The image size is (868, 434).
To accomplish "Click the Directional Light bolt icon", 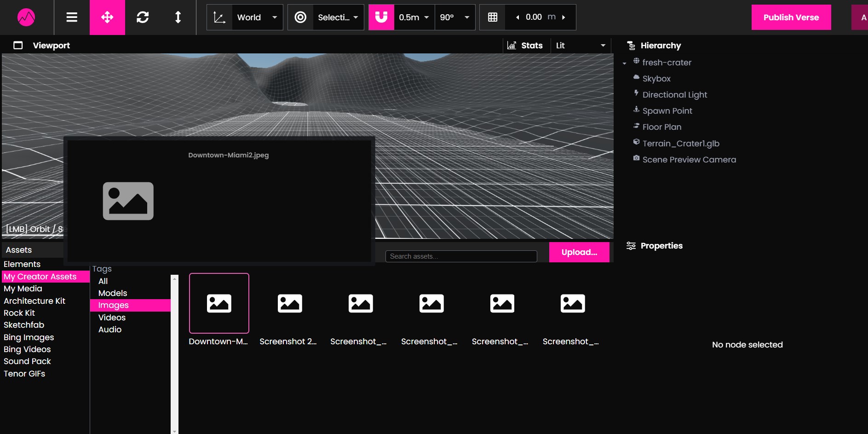I will [x=636, y=93].
